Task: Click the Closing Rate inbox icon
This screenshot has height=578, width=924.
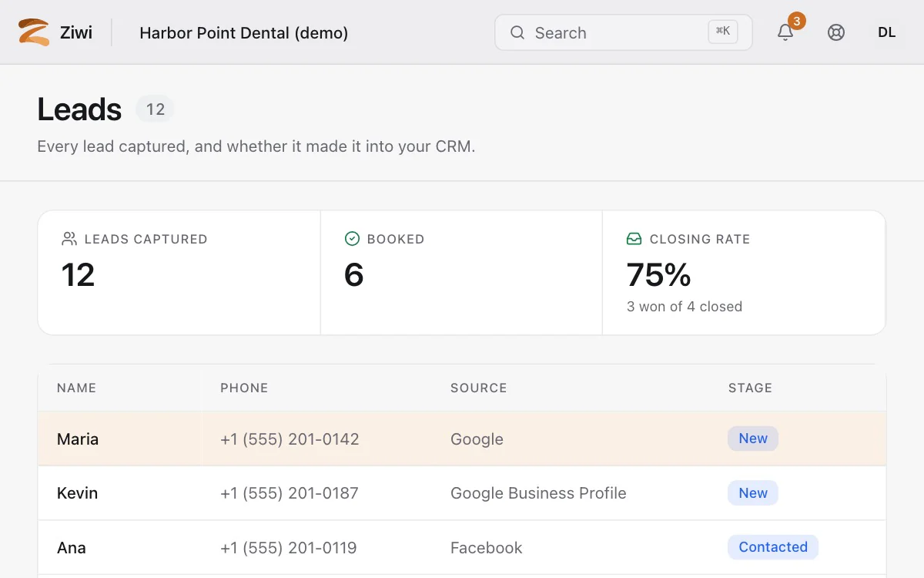Action: point(634,239)
